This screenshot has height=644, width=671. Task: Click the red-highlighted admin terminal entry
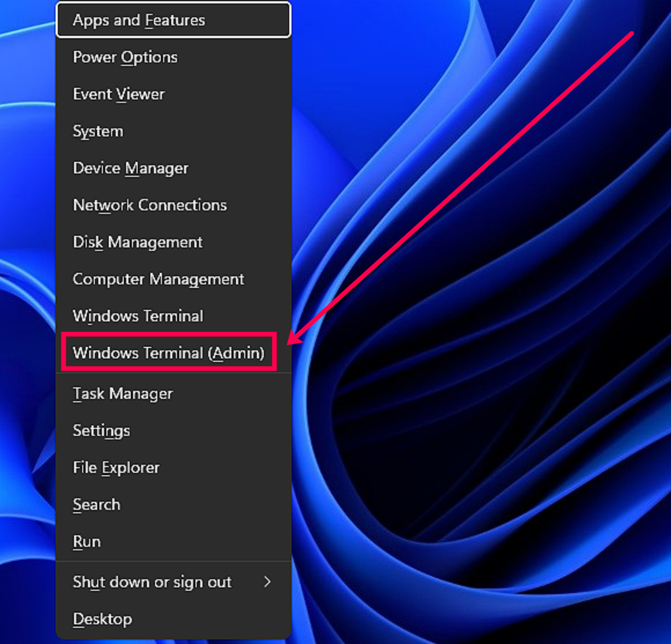pos(168,353)
